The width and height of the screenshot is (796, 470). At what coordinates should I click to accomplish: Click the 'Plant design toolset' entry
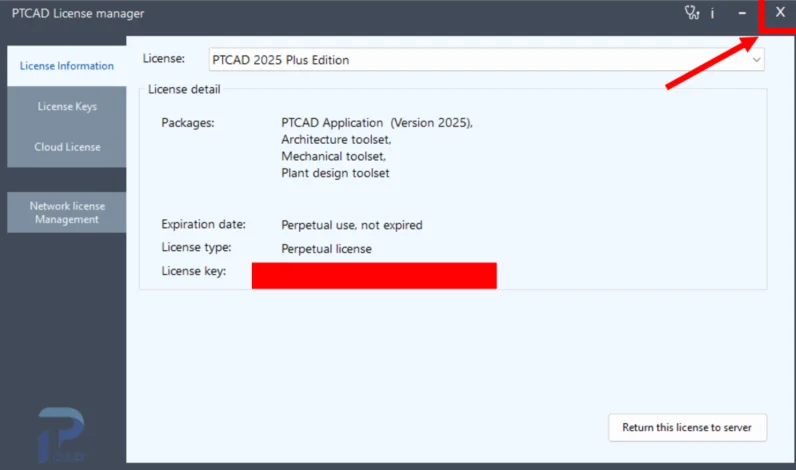coord(335,173)
